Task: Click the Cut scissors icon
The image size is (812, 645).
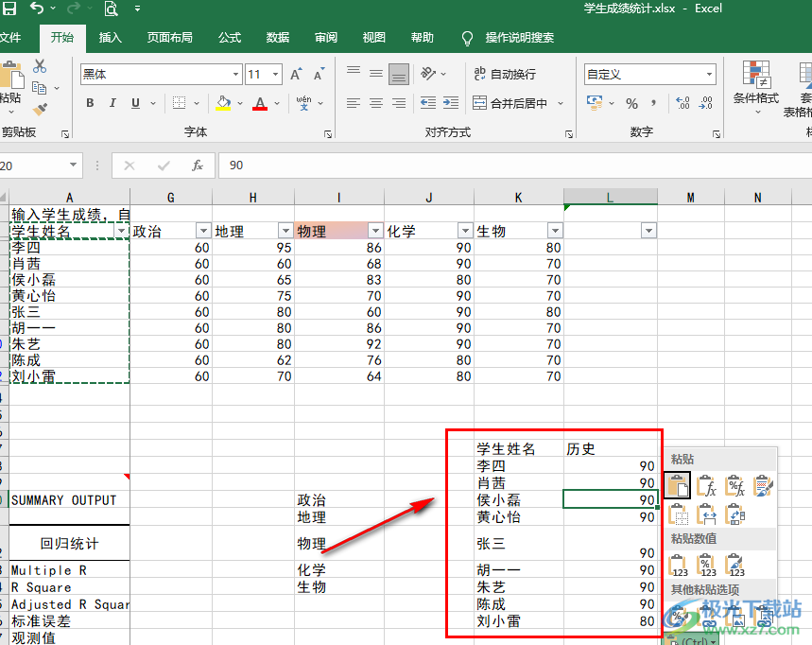Action: pos(40,66)
